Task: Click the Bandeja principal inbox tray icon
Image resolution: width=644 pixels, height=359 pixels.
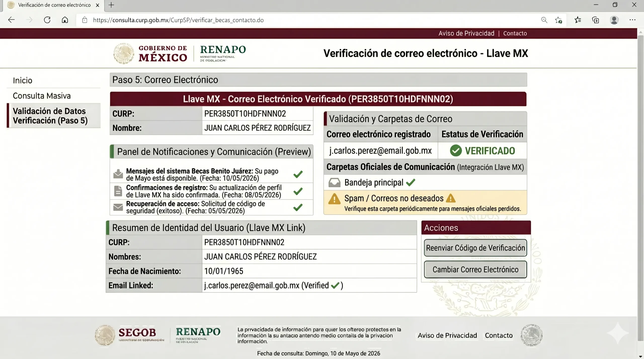Action: (334, 183)
